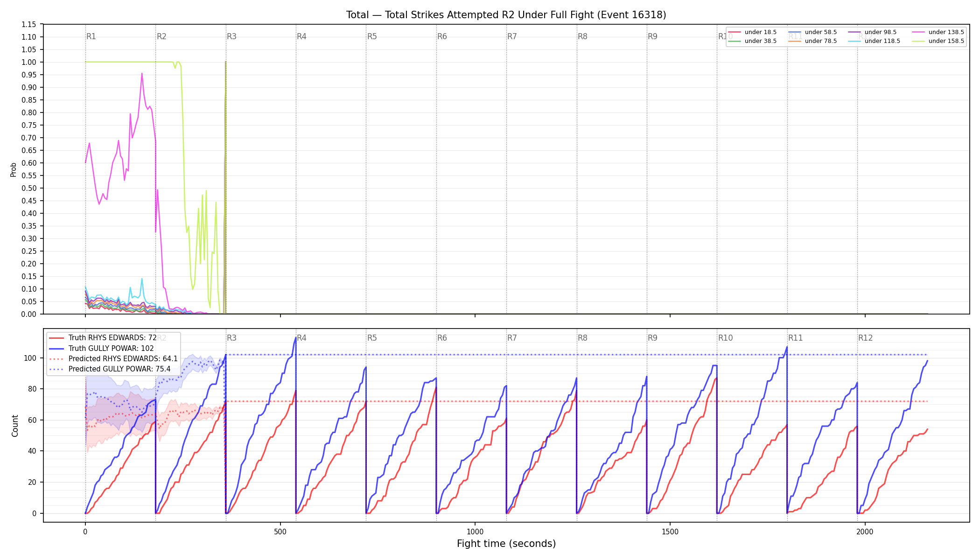Click the 1500 tick on time axis
980x560 pixels.
coord(670,532)
